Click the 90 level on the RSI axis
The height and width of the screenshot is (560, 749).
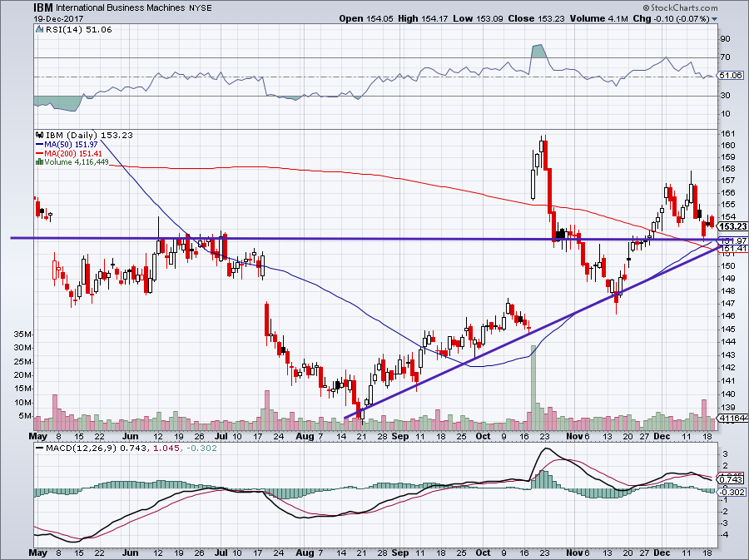point(725,39)
